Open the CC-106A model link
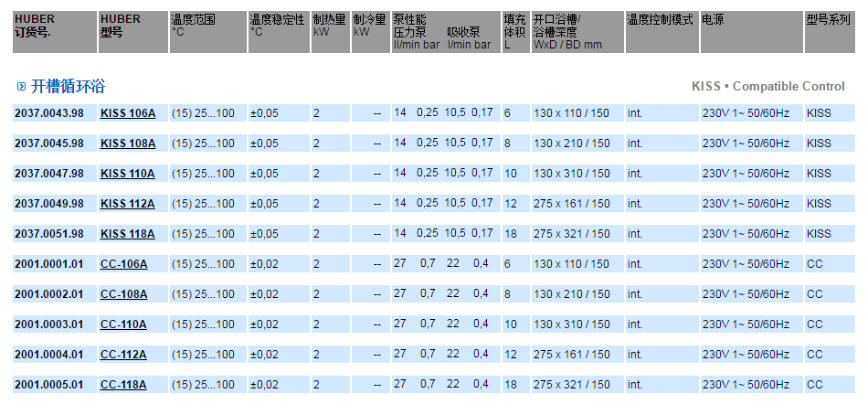 [x=123, y=264]
